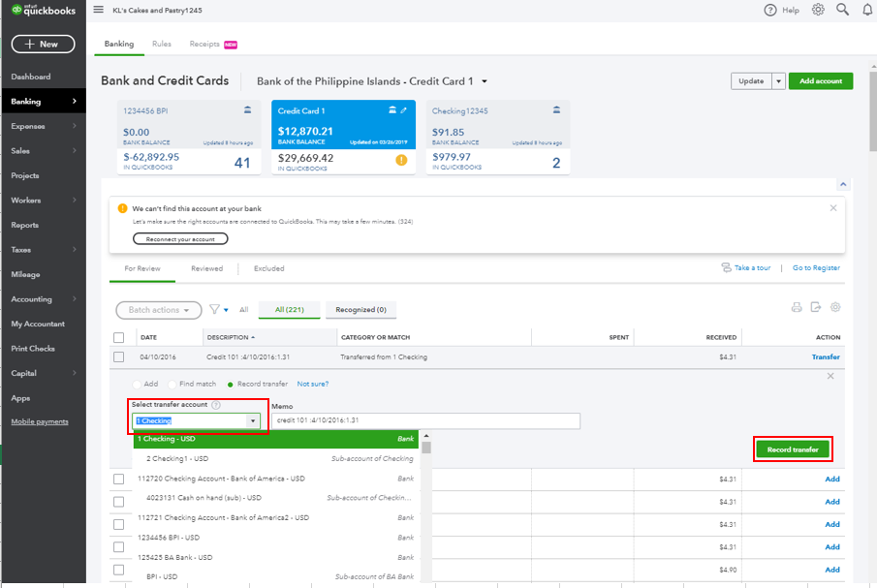
Task: Open Reports in the sidebar
Action: click(24, 225)
